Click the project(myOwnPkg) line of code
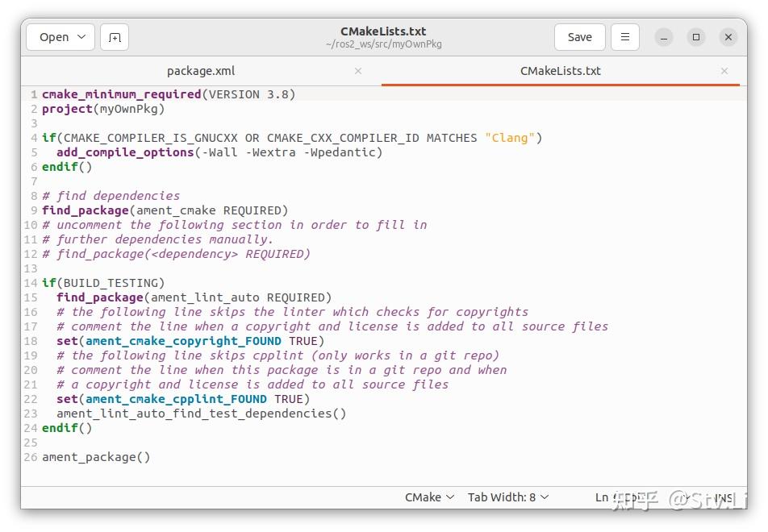This screenshot has width=768, height=532. tap(103, 109)
